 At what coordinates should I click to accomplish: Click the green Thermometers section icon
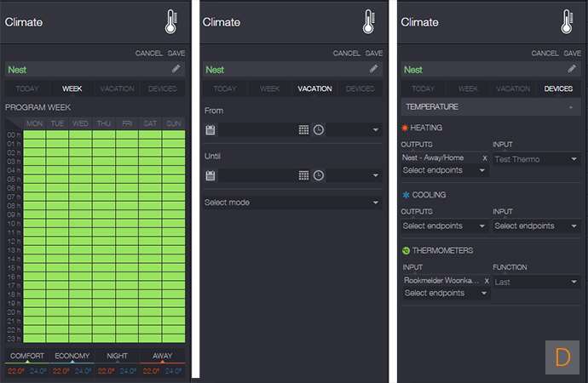[x=406, y=250]
